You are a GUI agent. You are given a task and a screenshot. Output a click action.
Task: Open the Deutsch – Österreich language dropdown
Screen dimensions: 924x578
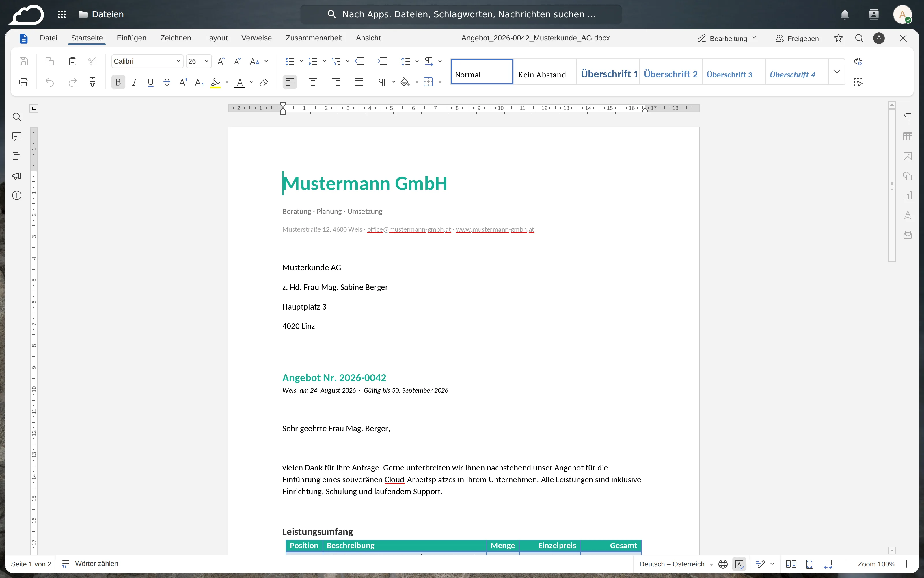676,564
